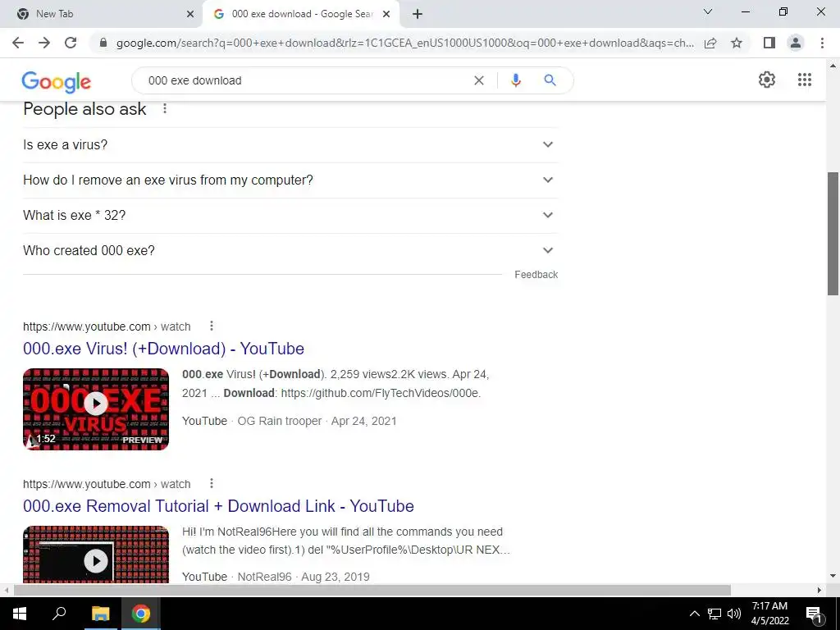
Task: Reload the Google search page
Action: click(71, 43)
